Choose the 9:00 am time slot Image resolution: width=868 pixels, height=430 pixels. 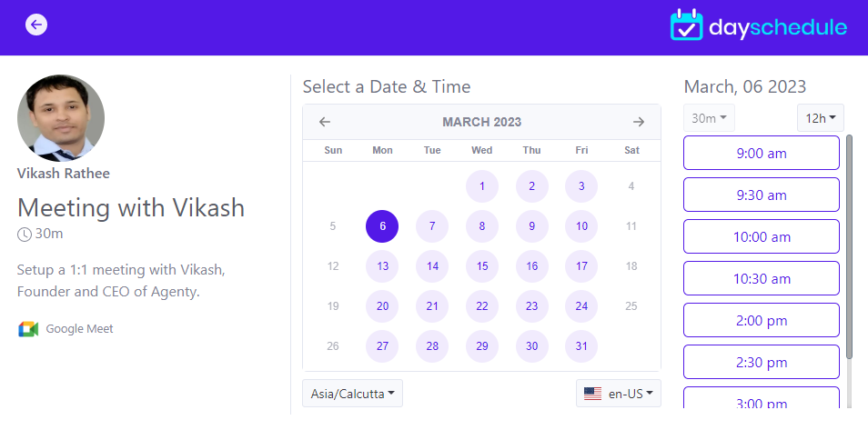[x=761, y=153]
